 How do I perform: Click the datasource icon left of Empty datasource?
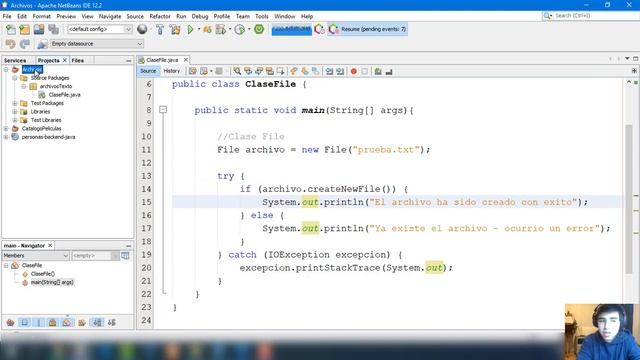pos(42,44)
